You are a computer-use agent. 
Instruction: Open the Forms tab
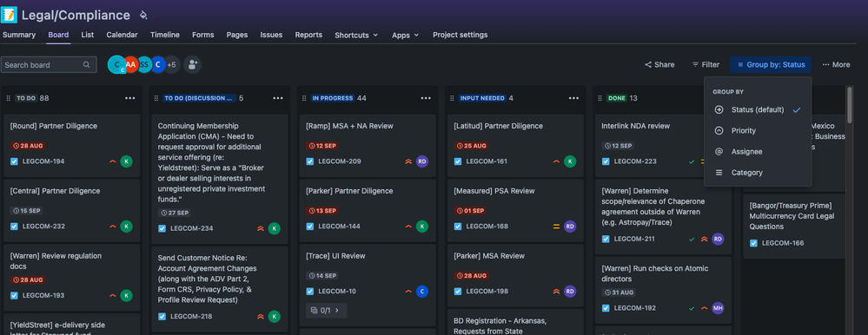203,35
